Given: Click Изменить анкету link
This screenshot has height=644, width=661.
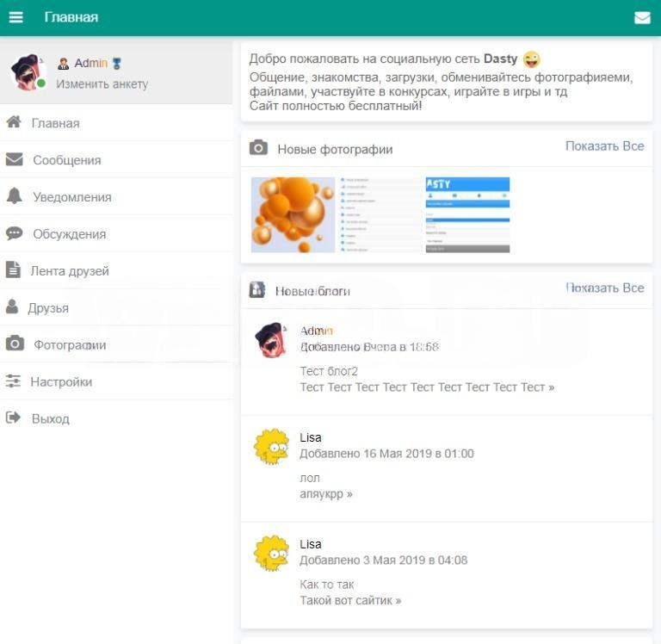Looking at the screenshot, I should pyautogui.click(x=102, y=84).
